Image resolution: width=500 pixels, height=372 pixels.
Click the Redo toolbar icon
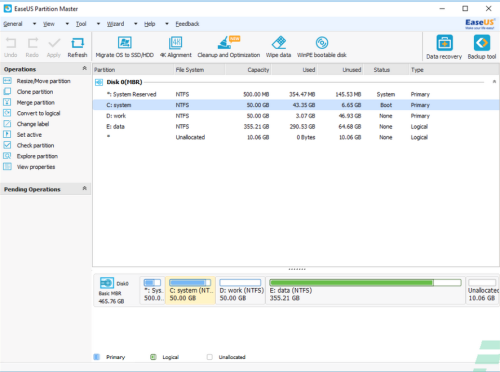[32, 47]
